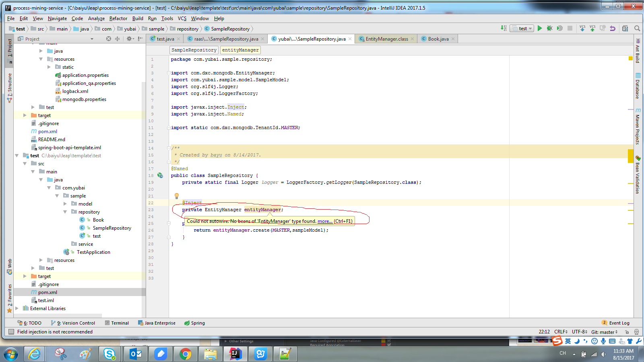Switch to EntityManager.class tab
This screenshot has height=362, width=644.
pyautogui.click(x=386, y=39)
